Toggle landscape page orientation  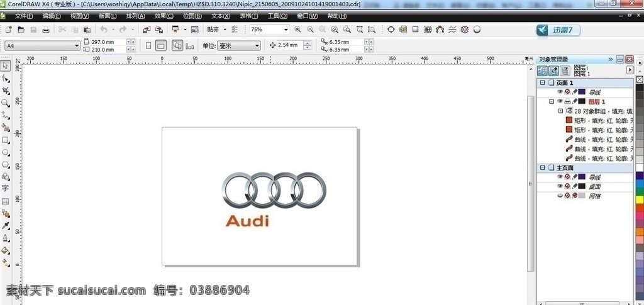[161, 46]
